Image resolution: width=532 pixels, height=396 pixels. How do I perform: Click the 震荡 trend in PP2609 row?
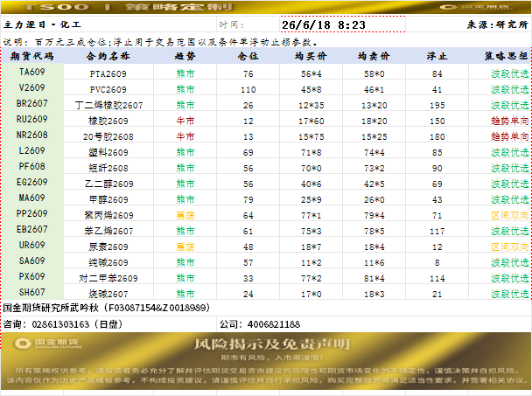point(185,215)
